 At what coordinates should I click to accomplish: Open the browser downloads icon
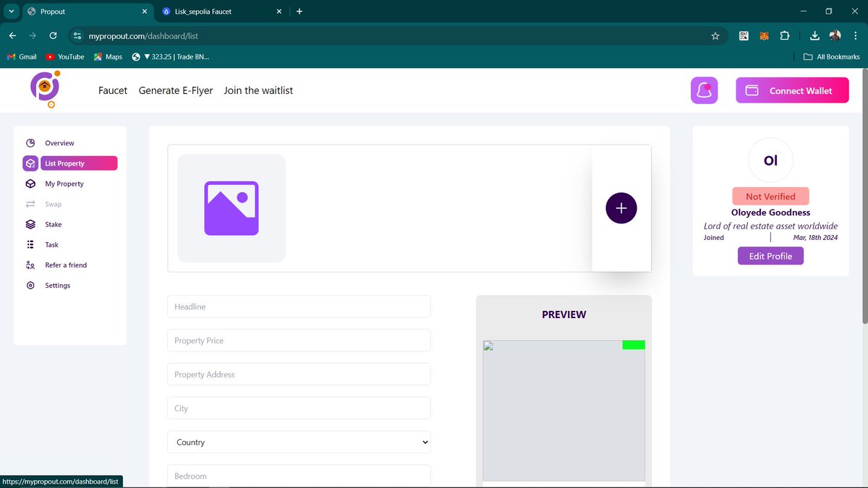pos(814,35)
